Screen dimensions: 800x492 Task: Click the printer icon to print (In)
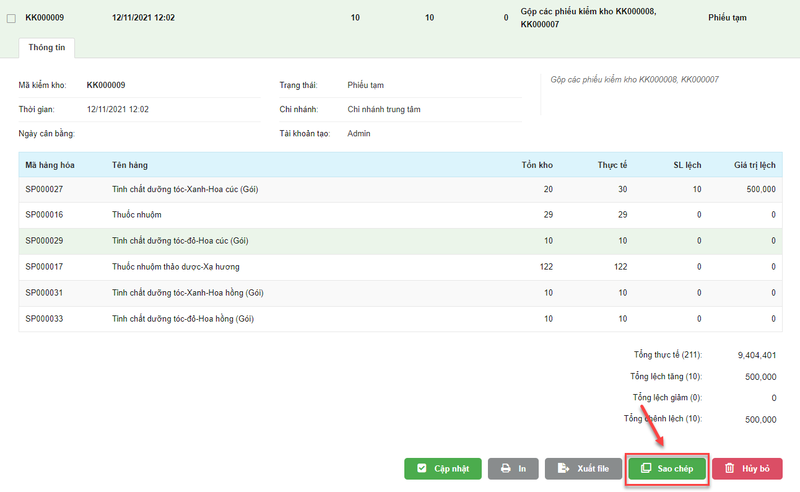506,468
